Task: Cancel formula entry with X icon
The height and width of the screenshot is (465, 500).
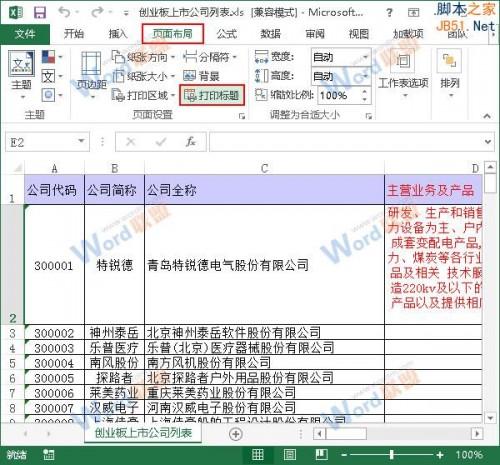Action: coord(131,142)
